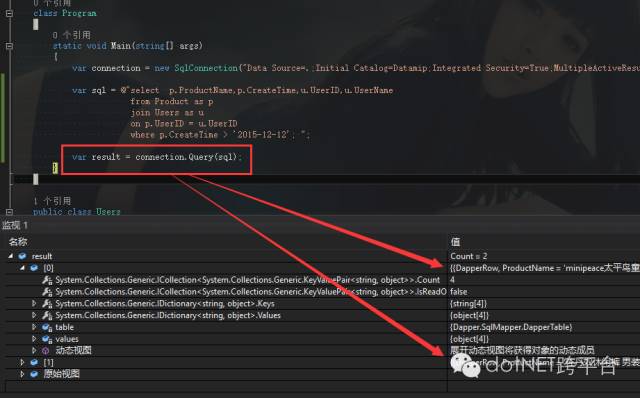Select the 原始视图 row label
Viewport: 640px width, 398px height.
[62, 374]
